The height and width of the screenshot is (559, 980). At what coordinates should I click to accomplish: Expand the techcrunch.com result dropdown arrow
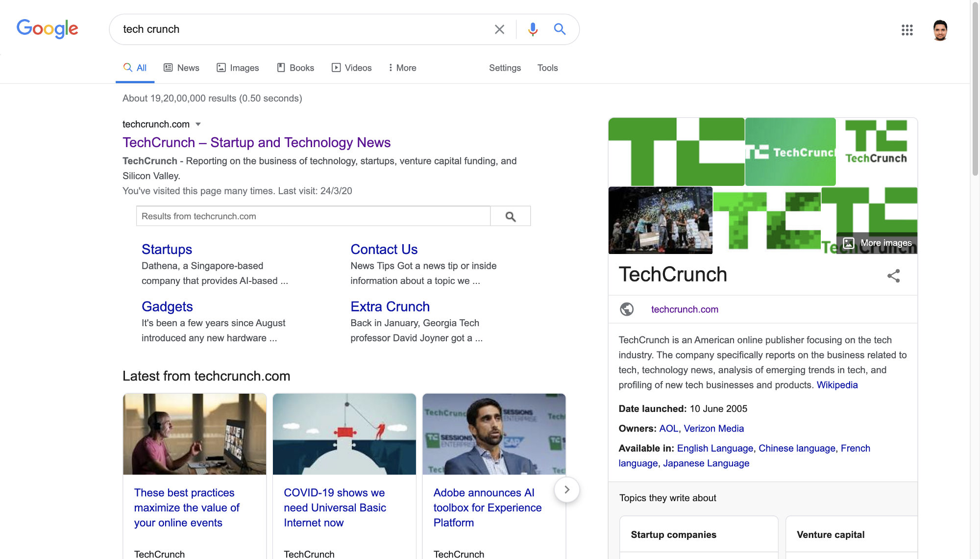click(198, 125)
